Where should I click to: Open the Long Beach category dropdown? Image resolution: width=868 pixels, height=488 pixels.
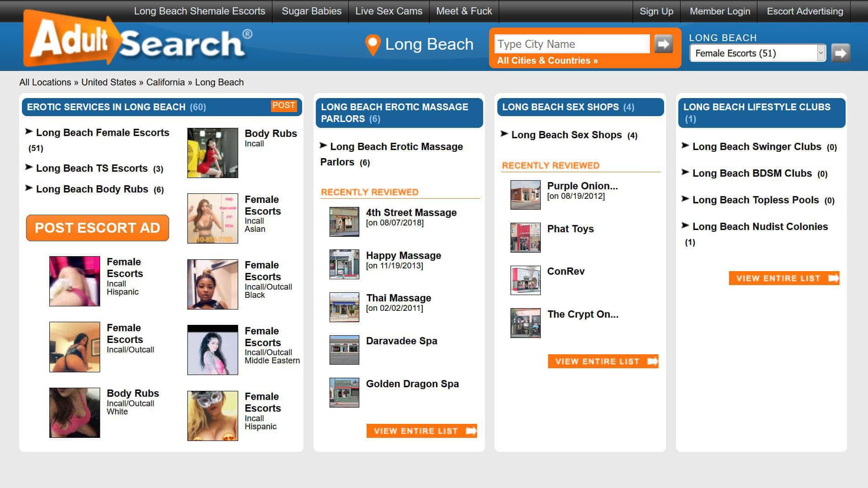(758, 53)
